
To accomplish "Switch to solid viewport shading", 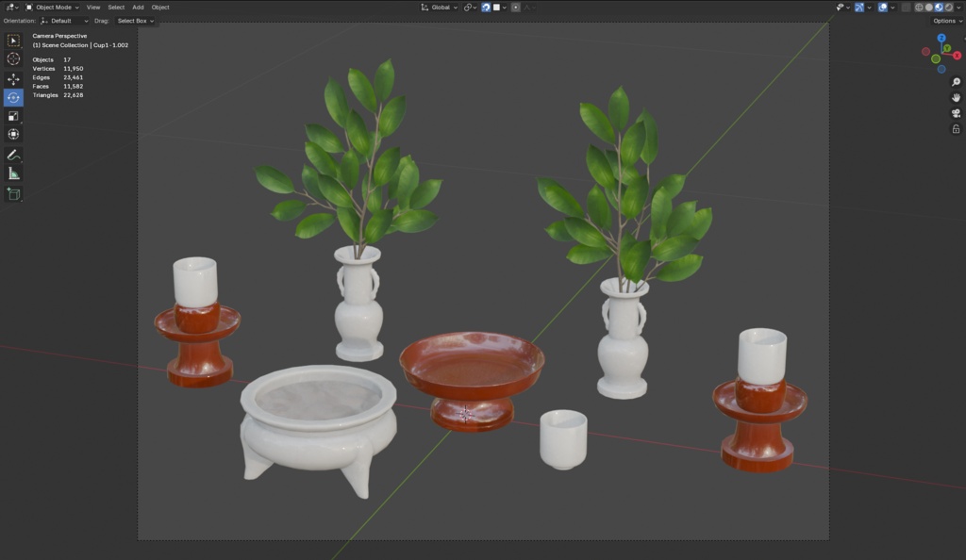I will pos(929,8).
